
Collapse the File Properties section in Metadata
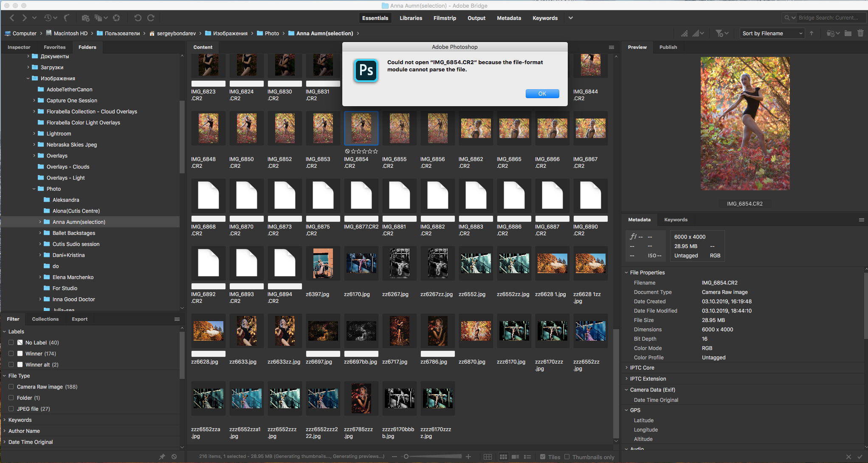[627, 272]
